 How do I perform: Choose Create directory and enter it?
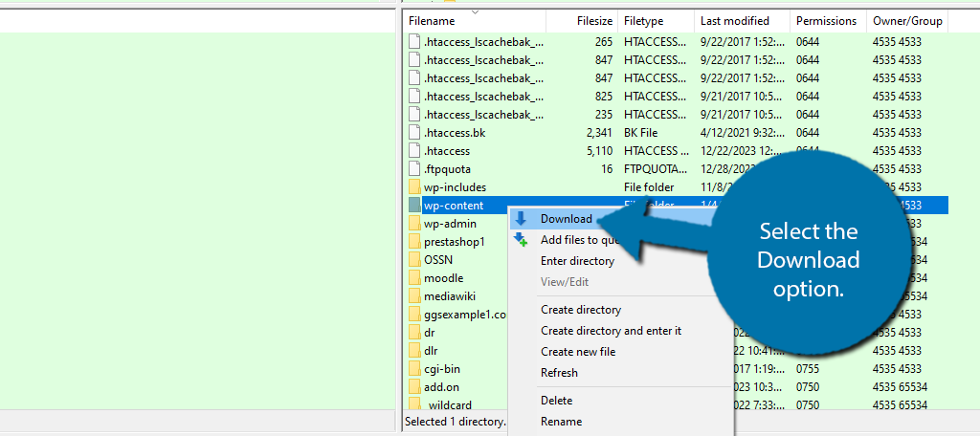(x=611, y=331)
